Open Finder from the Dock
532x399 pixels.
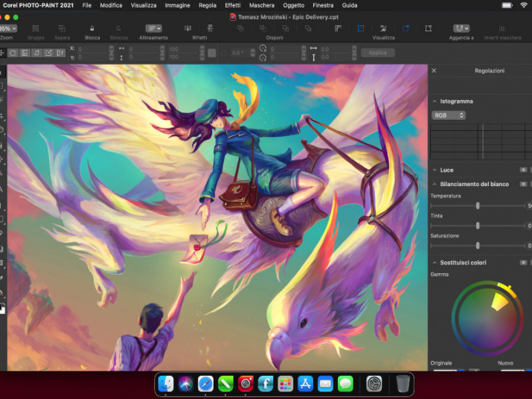tap(166, 384)
